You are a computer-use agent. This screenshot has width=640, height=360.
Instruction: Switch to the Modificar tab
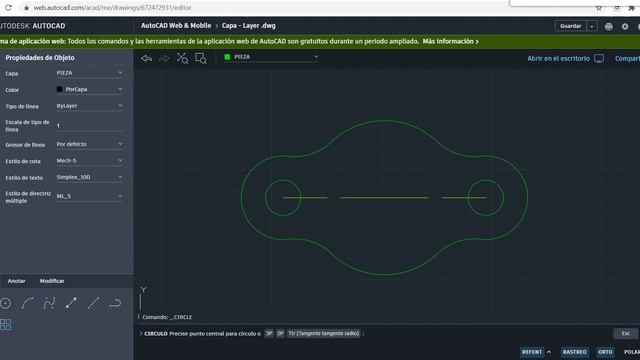(x=52, y=281)
